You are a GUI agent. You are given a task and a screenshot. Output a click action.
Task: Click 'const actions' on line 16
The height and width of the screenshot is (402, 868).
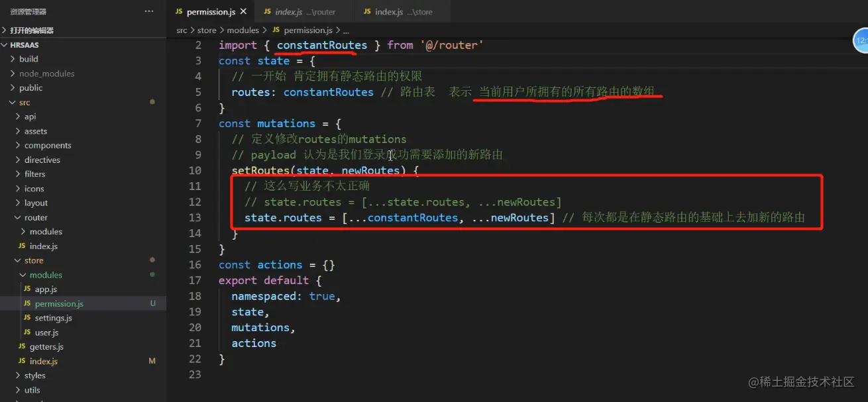(x=260, y=265)
